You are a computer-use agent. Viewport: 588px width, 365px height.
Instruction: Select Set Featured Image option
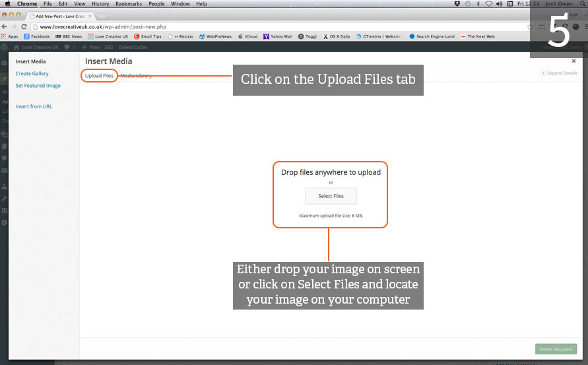pyautogui.click(x=38, y=86)
